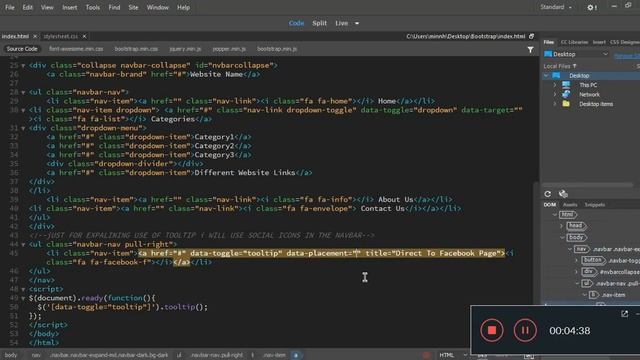The width and height of the screenshot is (640, 360).
Task: Select nav tag in tag selector
Action: 36,355
